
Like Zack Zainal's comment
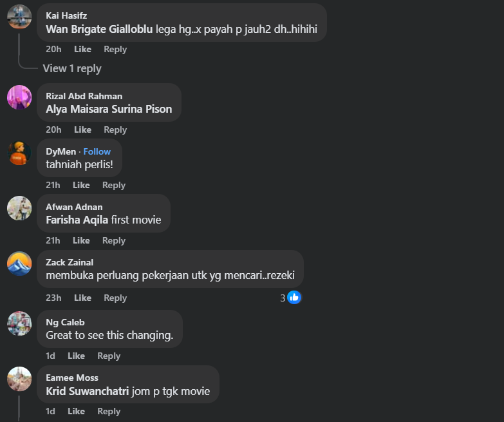(x=82, y=298)
